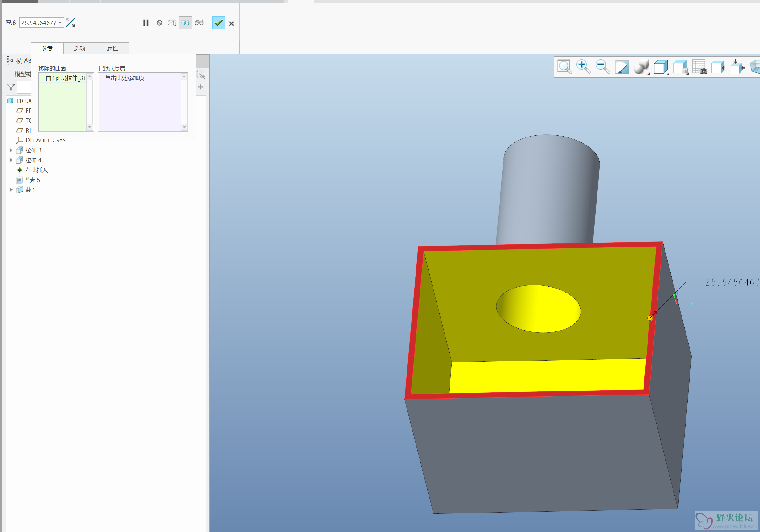Accept the shell feature with green checkmark
760x532 pixels.
point(218,23)
